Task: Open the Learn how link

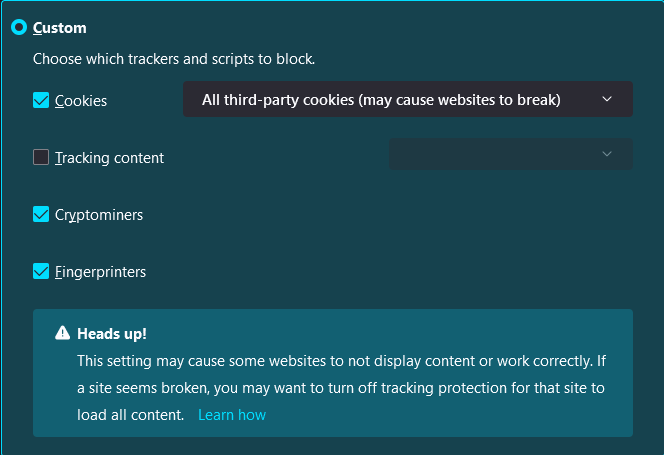Action: tap(232, 414)
